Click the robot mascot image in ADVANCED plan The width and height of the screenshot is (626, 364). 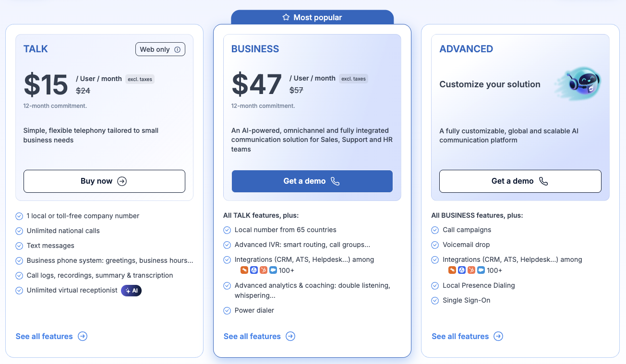578,84
